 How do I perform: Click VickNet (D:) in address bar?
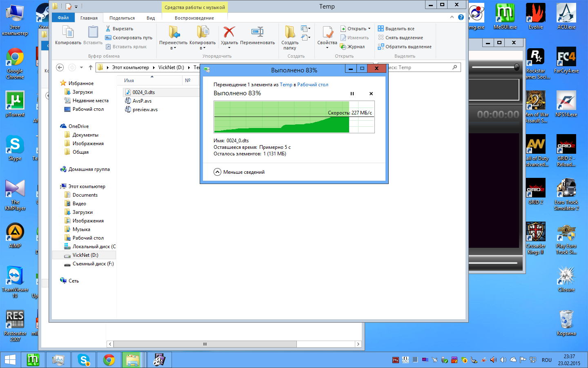[171, 67]
